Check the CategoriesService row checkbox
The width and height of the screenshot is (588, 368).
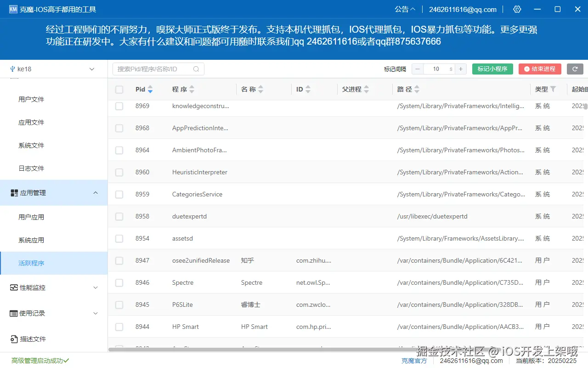pos(119,195)
